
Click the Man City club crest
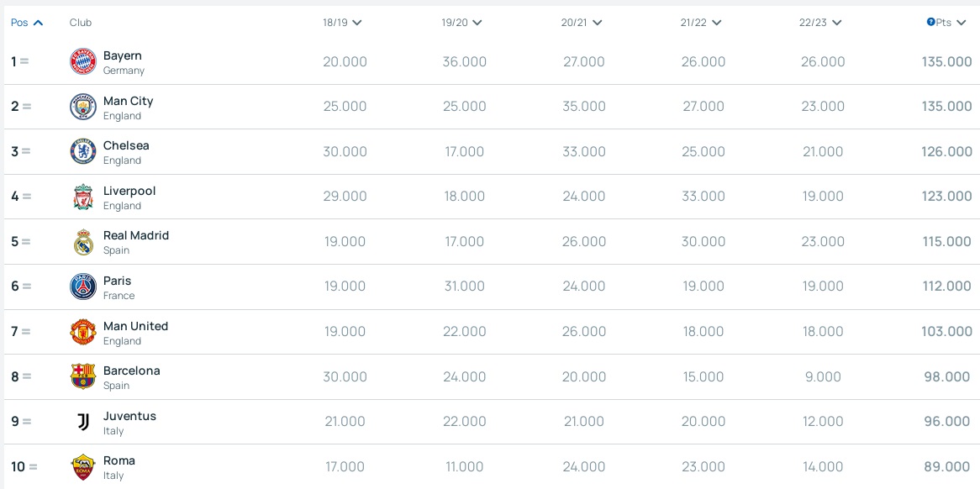click(x=83, y=107)
